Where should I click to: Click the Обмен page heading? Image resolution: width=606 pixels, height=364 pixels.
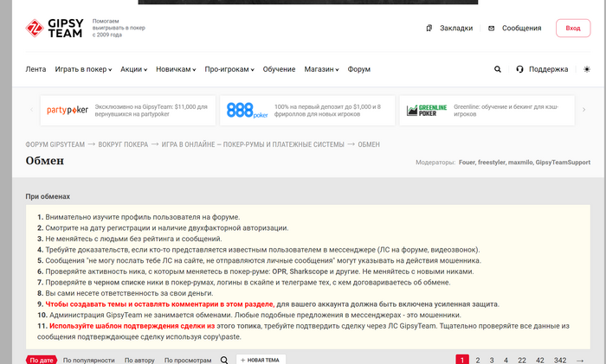[45, 161]
